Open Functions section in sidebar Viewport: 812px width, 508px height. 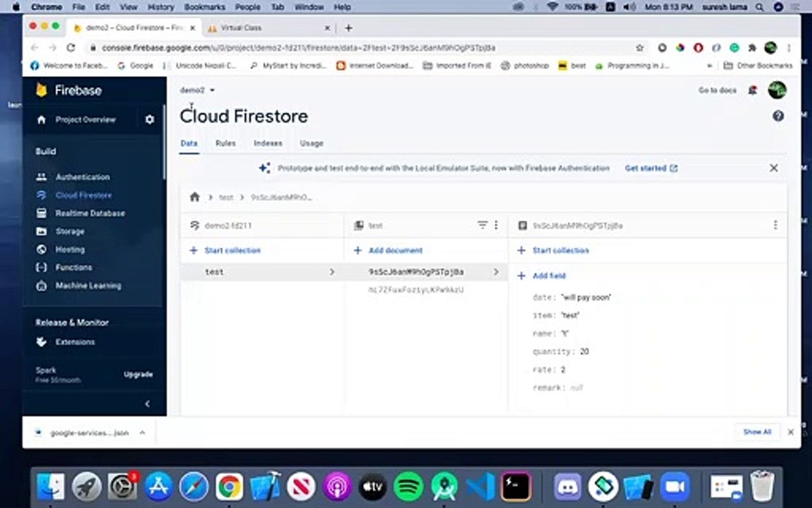tap(73, 267)
